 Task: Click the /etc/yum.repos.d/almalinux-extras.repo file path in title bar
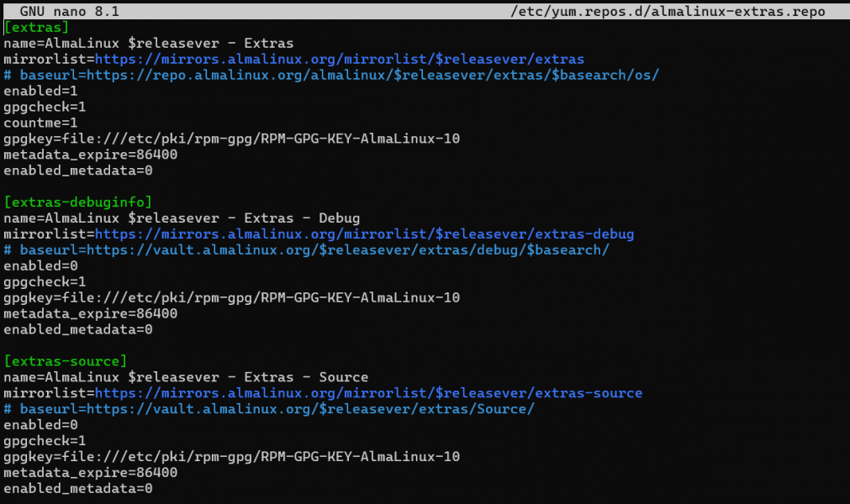click(x=668, y=12)
